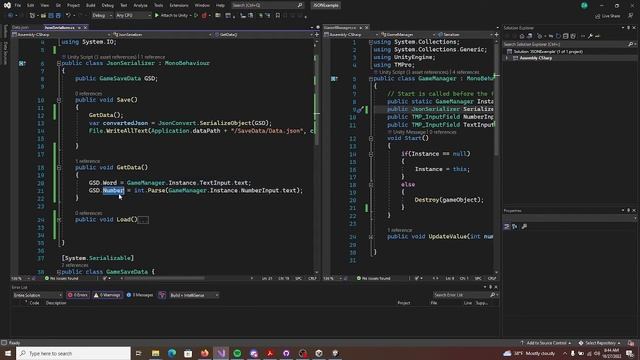Click the Attach to Unity label
Viewport: 640px width, 360px height.
tap(174, 16)
